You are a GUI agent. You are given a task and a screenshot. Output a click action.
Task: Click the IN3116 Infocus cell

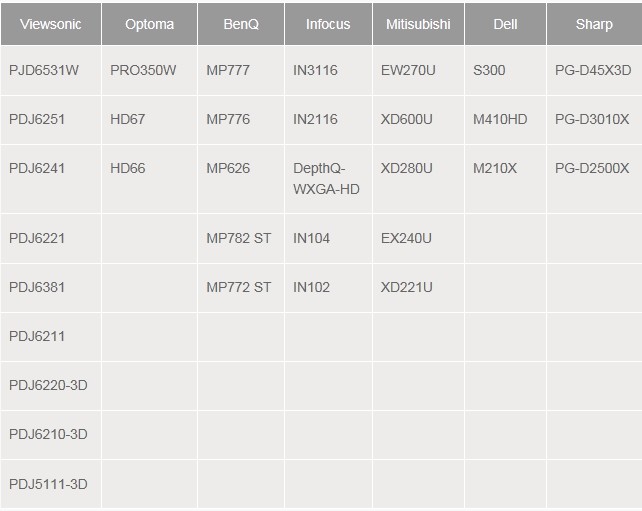[x=328, y=70]
